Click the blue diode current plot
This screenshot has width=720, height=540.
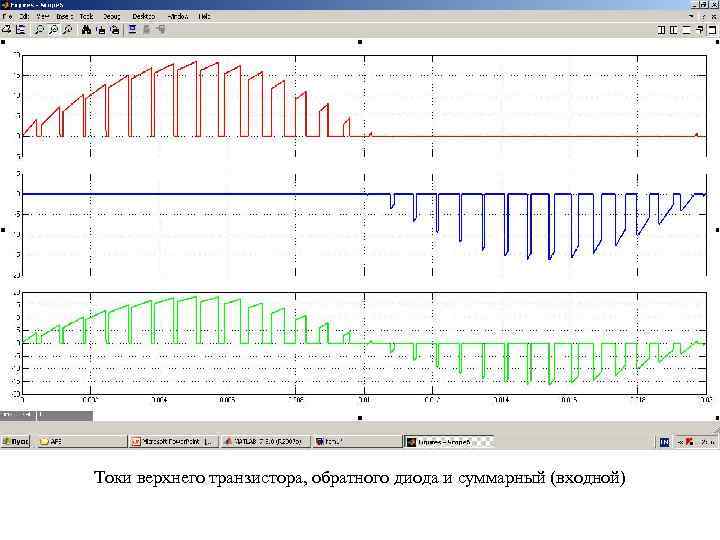(365, 224)
